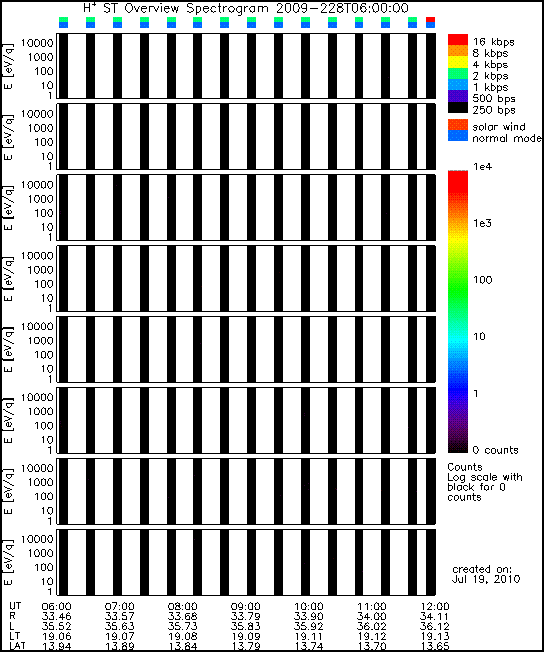Click the green 2 kbps legend swatch

457,73
